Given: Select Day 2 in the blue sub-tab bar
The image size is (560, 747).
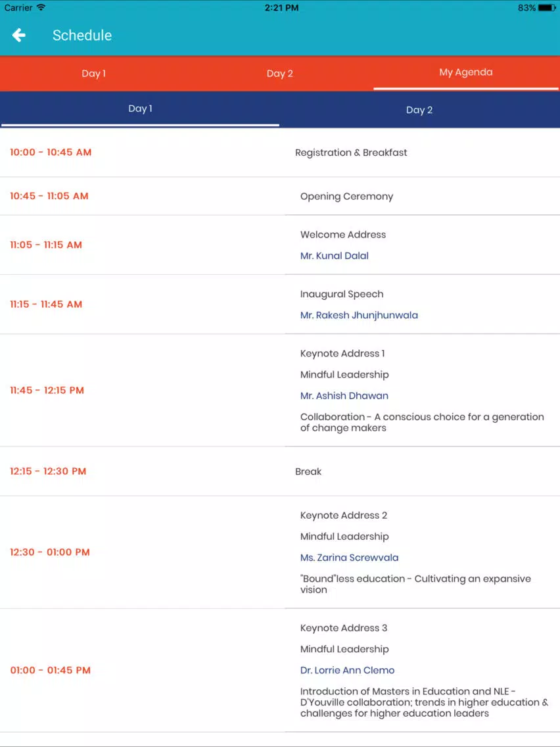Looking at the screenshot, I should 419,110.
